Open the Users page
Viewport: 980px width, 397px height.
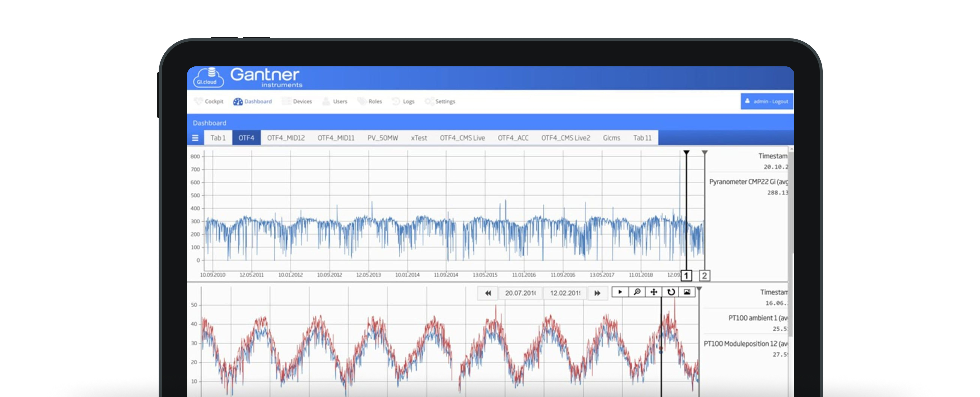(335, 101)
